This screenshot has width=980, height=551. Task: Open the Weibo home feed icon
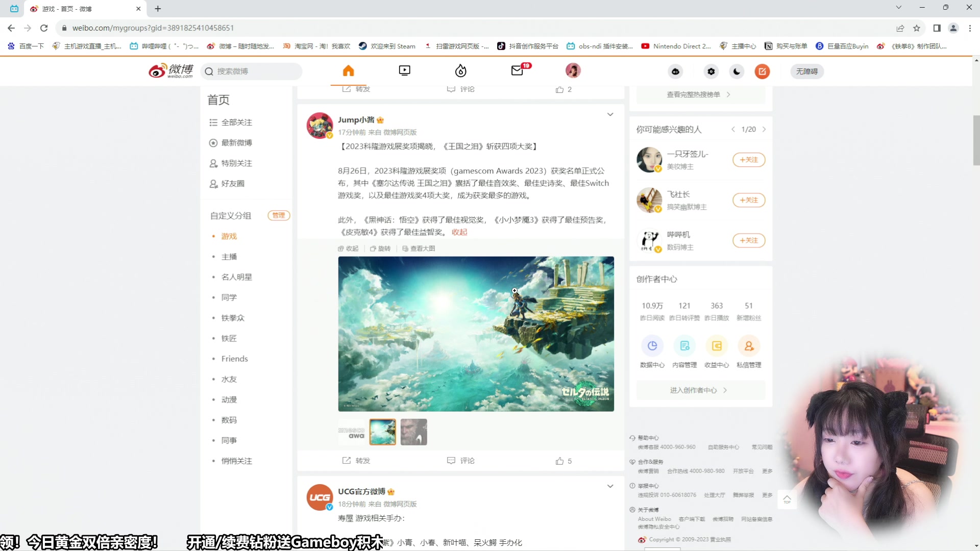pyautogui.click(x=349, y=70)
